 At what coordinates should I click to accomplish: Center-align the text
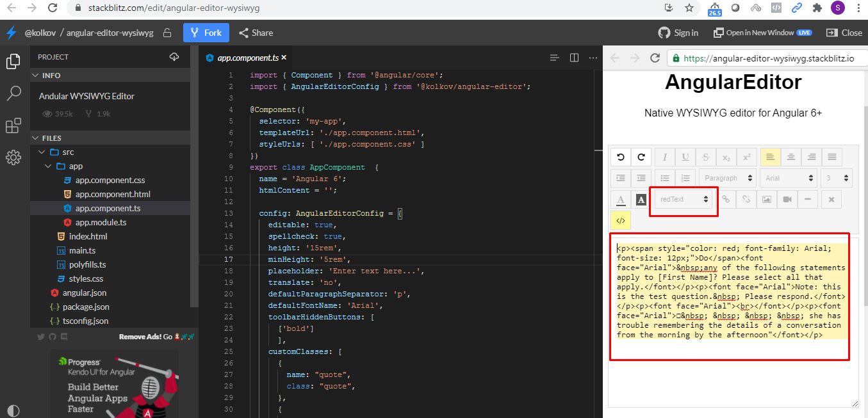pyautogui.click(x=790, y=157)
